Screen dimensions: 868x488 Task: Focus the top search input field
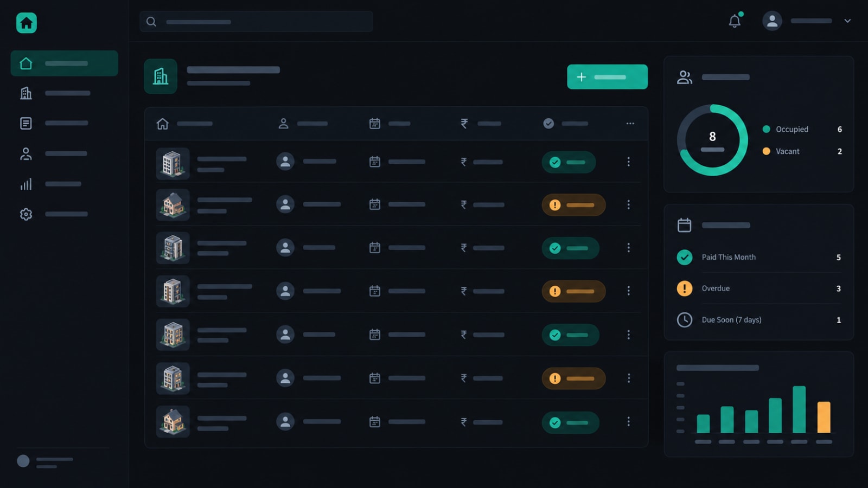(x=256, y=22)
